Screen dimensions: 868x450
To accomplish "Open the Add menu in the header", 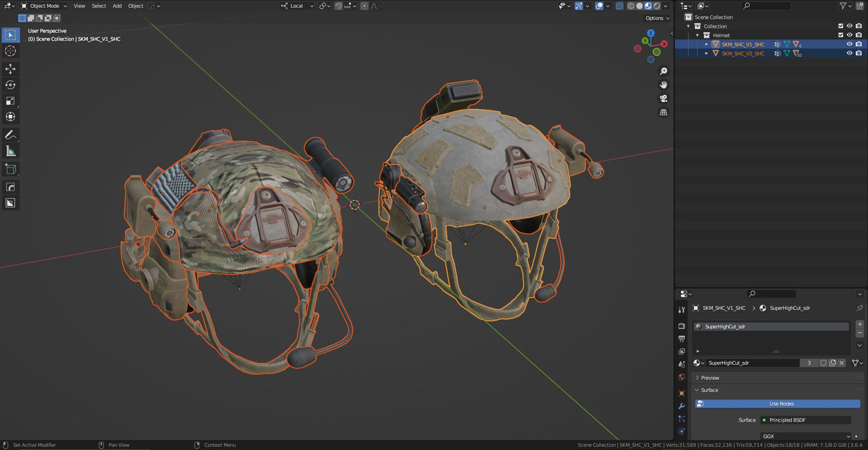I will pos(117,5).
